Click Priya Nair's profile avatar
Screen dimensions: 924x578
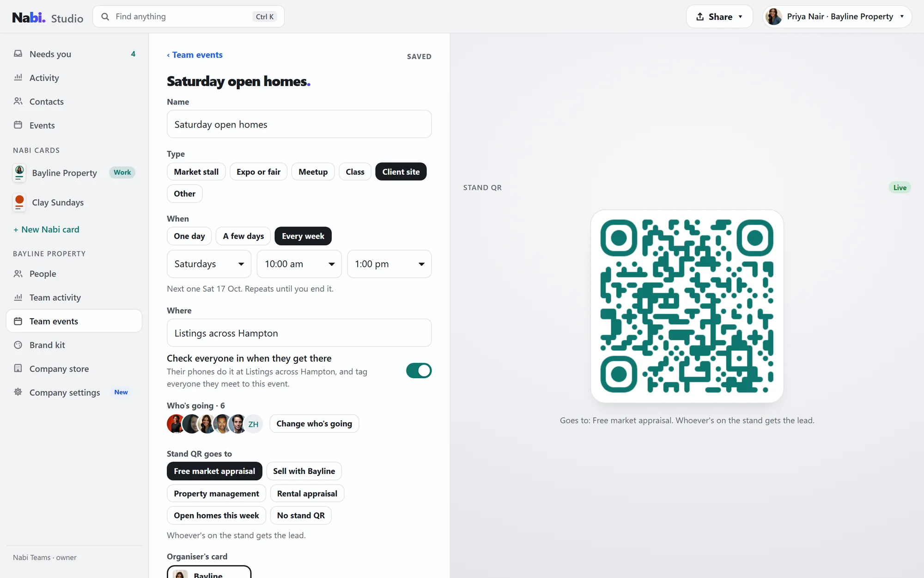click(774, 17)
